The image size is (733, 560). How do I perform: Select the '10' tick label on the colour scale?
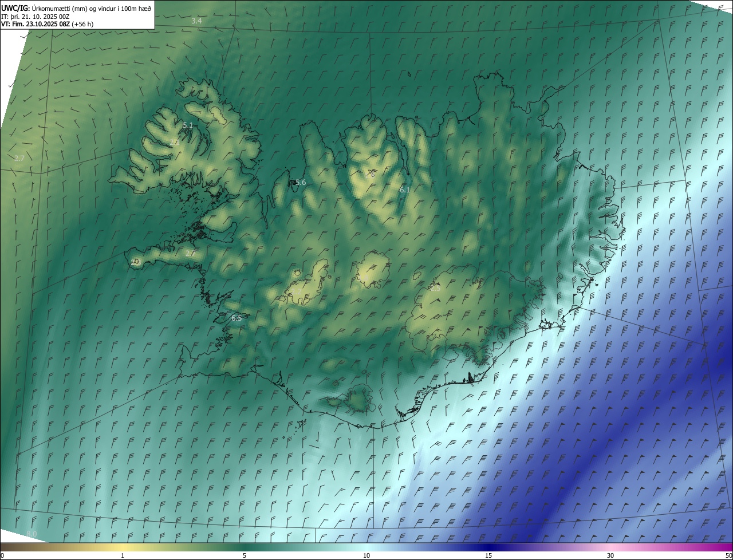click(x=366, y=556)
